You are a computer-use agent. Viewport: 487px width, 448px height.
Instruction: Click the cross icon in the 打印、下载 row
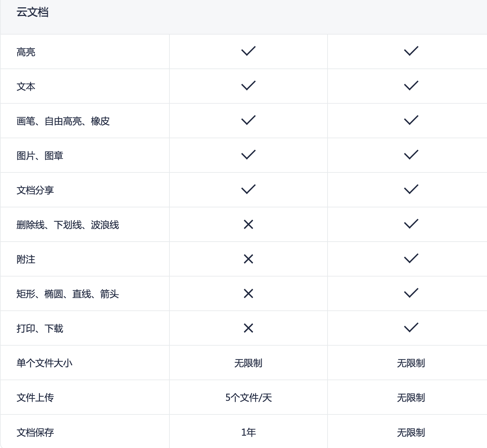248,328
